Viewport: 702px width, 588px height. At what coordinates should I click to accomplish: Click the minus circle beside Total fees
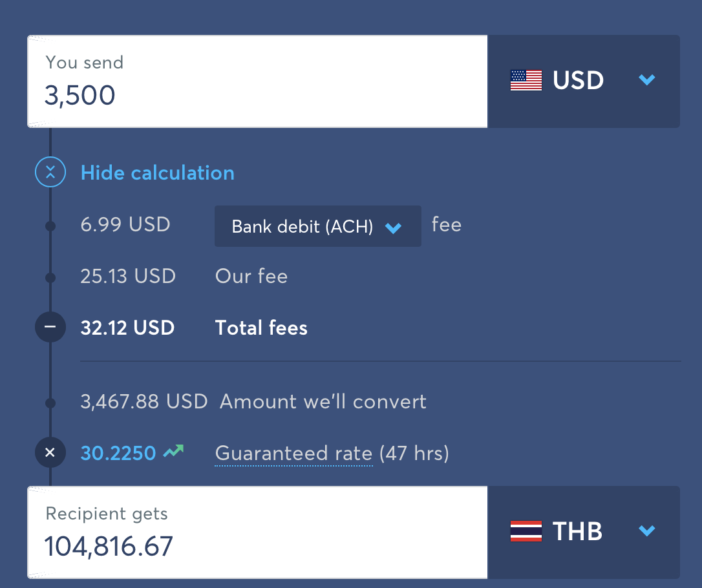pos(50,327)
